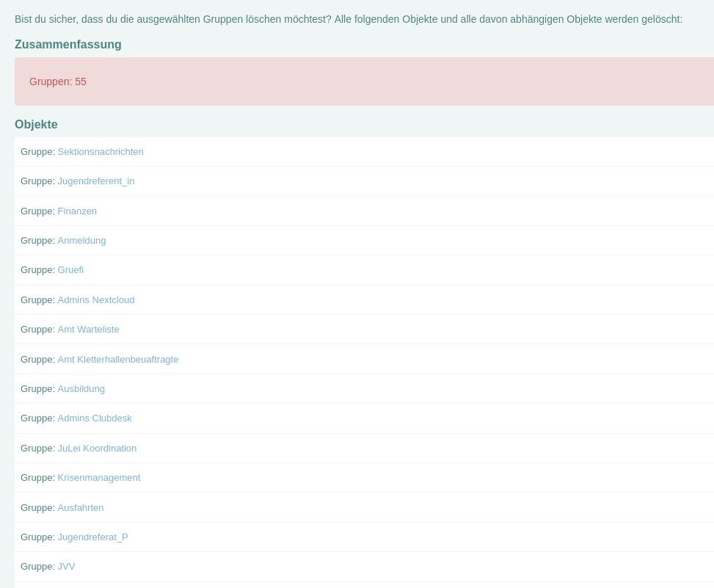Click the Amt Kletterhallenbeauftragte link
The image size is (714, 588).
[x=118, y=360]
